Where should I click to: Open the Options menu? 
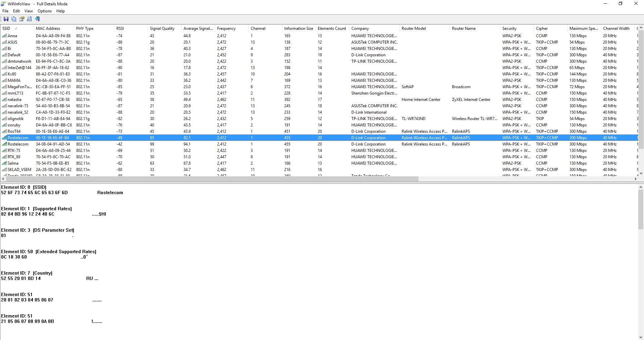tap(45, 11)
